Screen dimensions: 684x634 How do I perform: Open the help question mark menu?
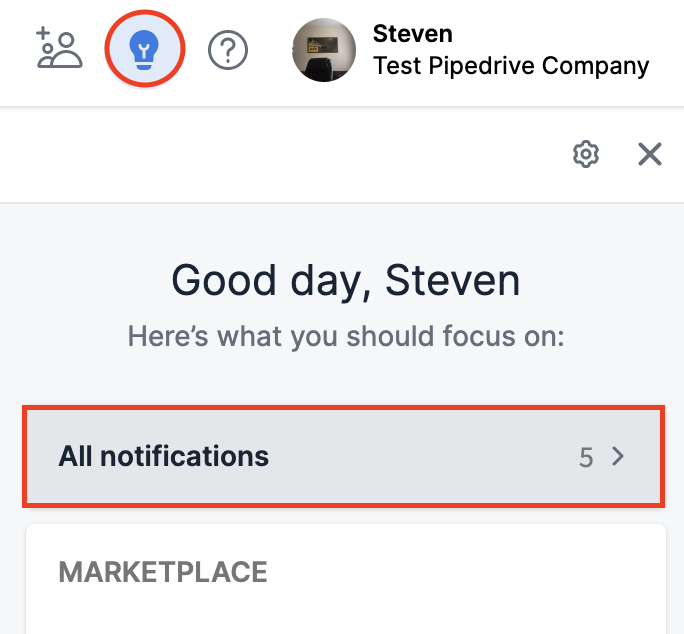coord(228,49)
